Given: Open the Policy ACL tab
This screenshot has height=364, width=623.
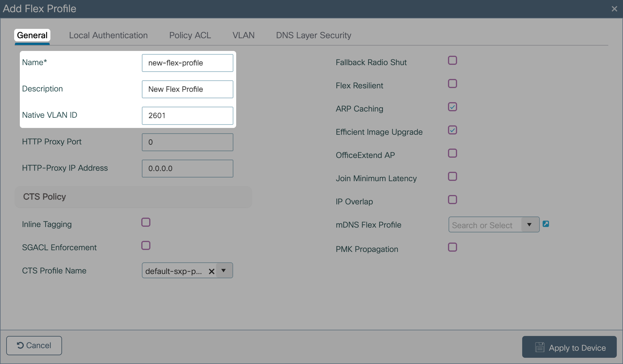Looking at the screenshot, I should click(x=190, y=35).
